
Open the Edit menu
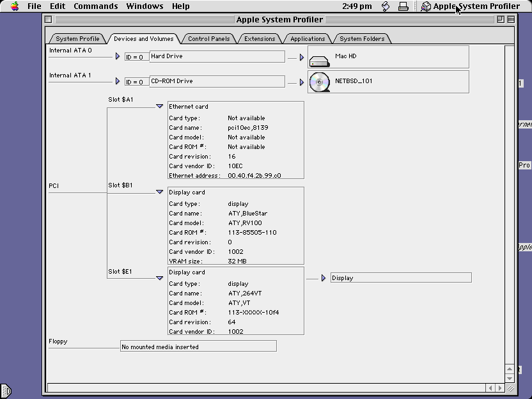[x=58, y=6]
